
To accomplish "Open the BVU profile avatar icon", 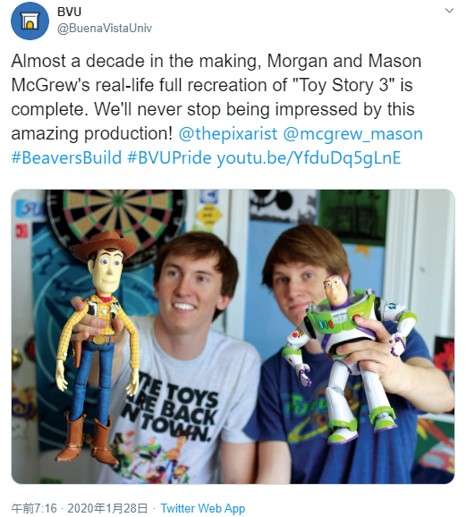I will pos(30,21).
